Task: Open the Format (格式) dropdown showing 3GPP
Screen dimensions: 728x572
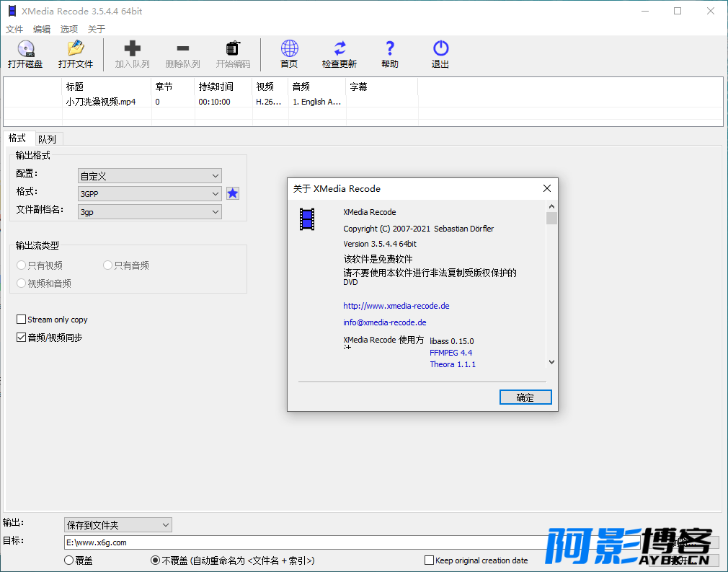Action: (x=149, y=194)
